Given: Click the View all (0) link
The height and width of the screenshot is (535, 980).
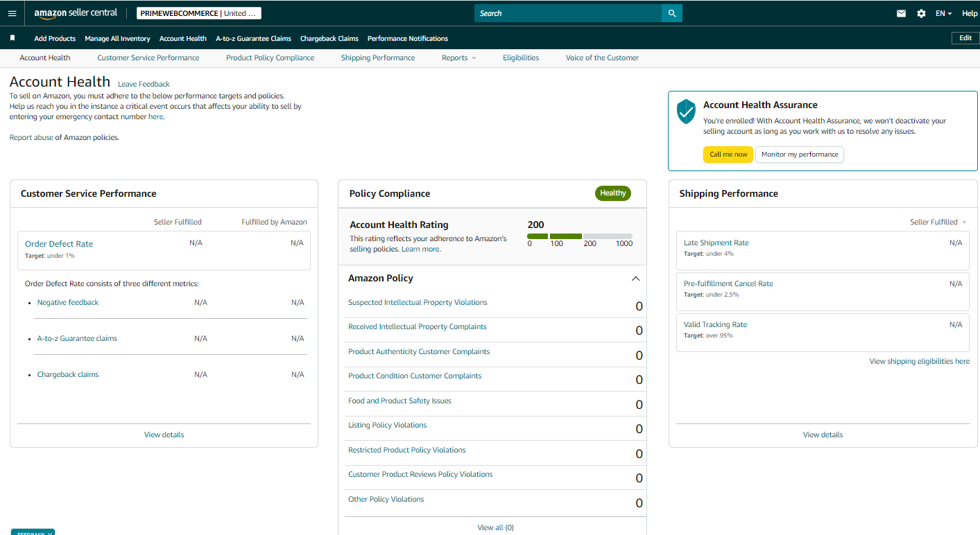Looking at the screenshot, I should tap(496, 527).
